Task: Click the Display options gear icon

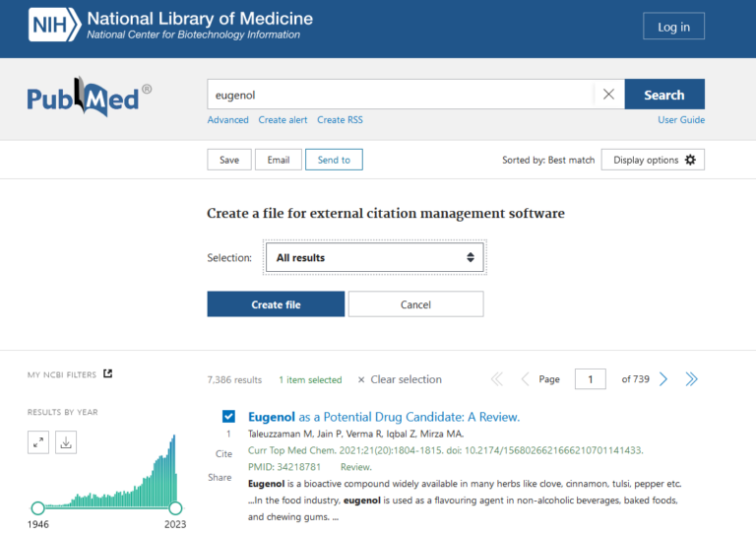Action: tap(689, 160)
